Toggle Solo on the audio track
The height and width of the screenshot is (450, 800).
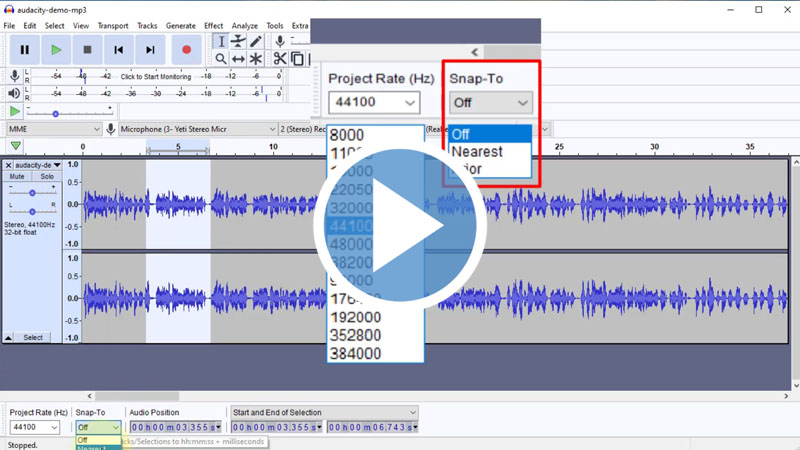47,176
